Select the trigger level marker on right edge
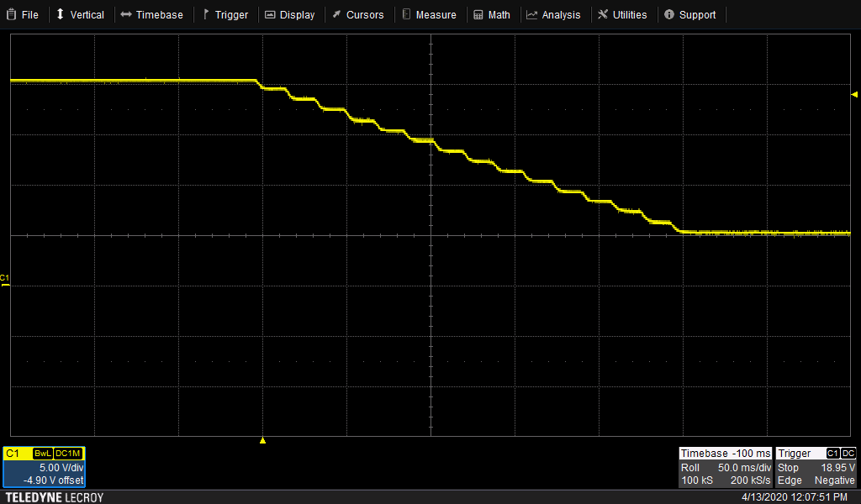Screen dimensions: 861x504 click(x=854, y=94)
